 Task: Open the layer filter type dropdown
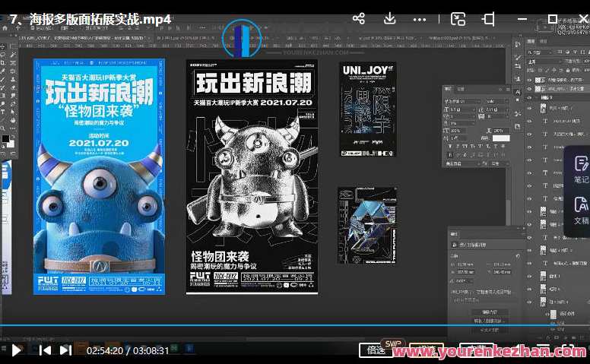[541, 52]
